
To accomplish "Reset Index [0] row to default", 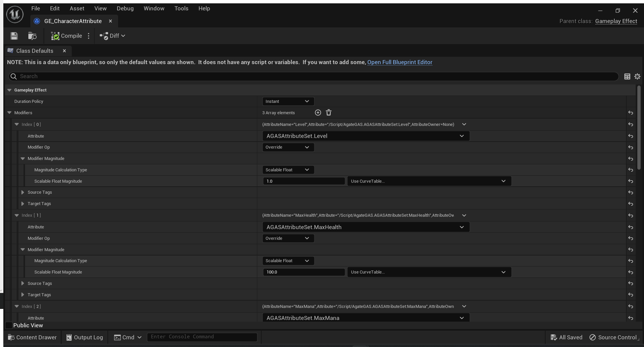I will tap(631, 124).
